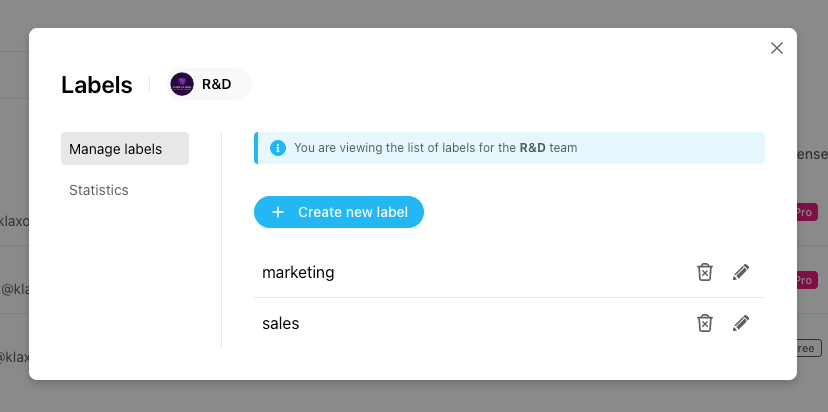Delete the marketing label
Screen dimensions: 828x412
[705, 272]
